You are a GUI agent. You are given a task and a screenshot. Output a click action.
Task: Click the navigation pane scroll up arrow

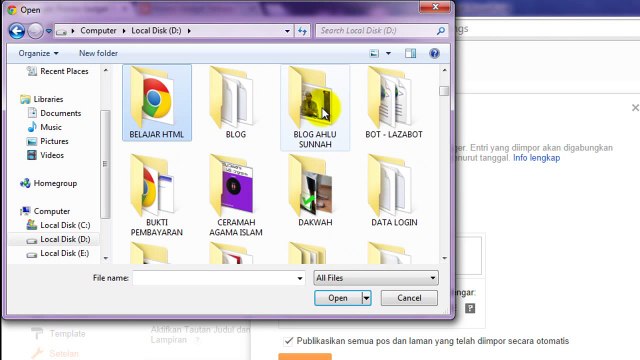point(105,71)
